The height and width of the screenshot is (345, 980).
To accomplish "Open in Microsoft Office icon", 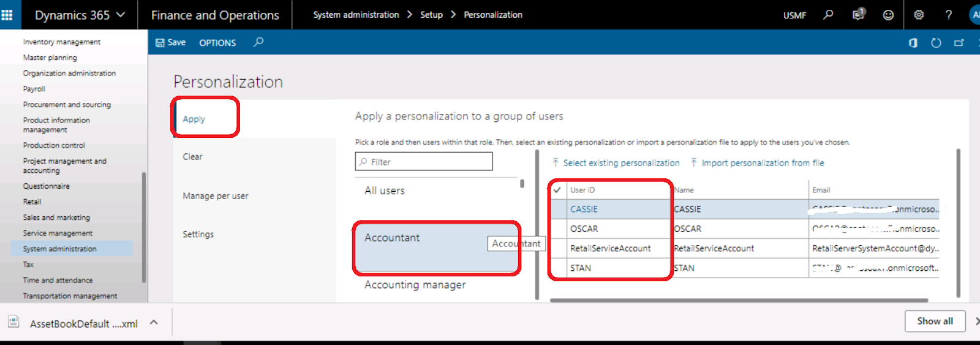I will tap(913, 43).
